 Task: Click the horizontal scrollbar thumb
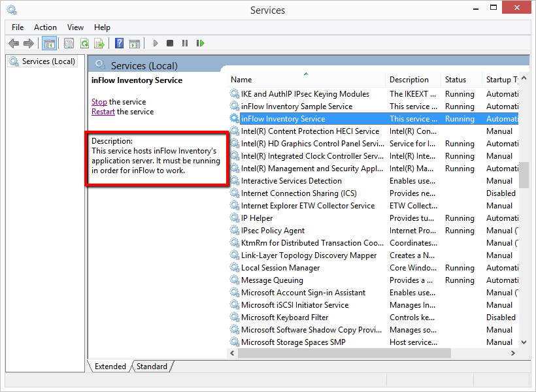tap(344, 353)
